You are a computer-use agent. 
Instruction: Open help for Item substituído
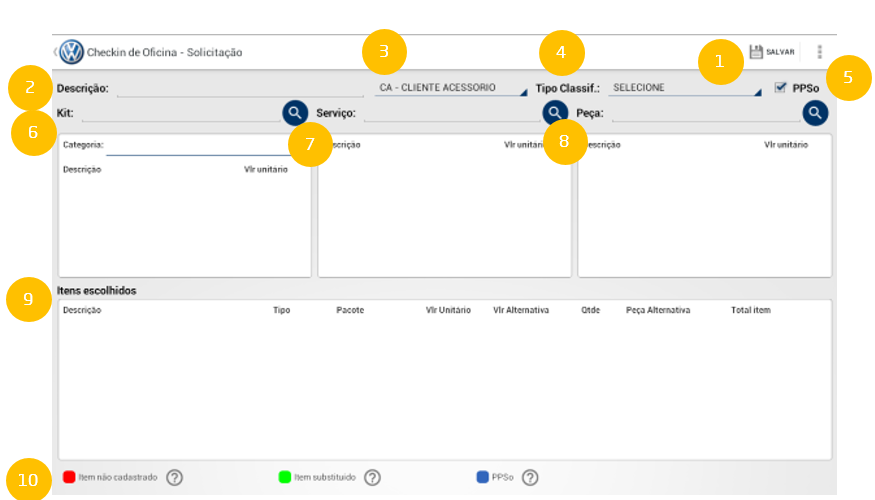click(x=372, y=478)
